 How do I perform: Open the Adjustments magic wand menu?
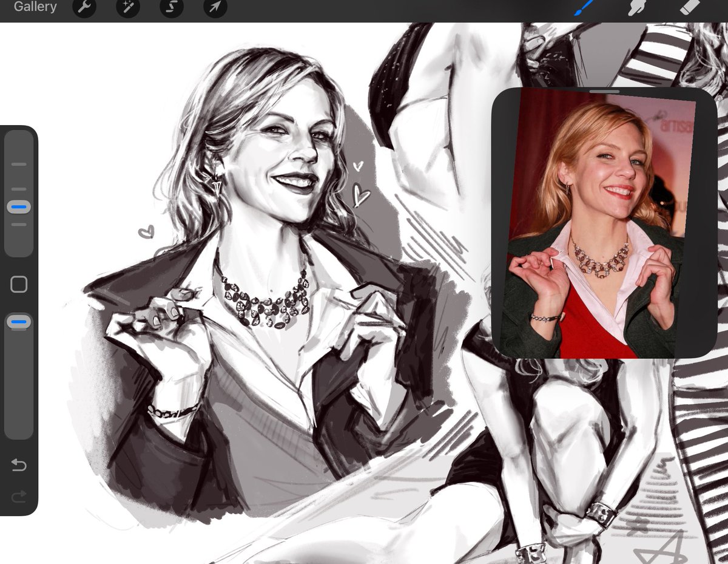pos(128,7)
